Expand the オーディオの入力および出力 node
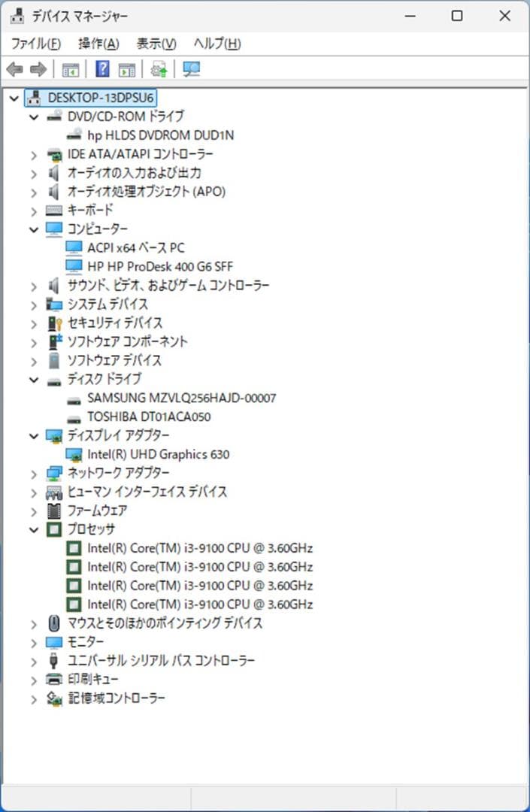 point(34,174)
